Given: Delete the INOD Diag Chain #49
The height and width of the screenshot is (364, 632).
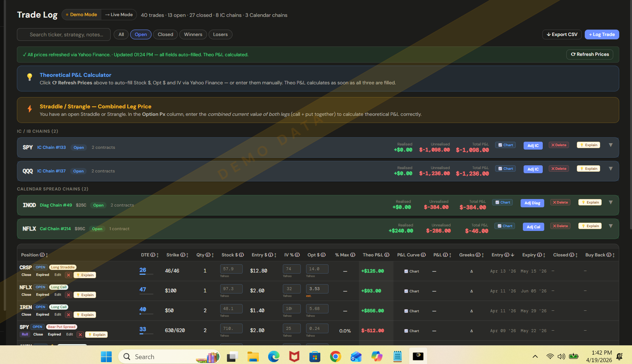Looking at the screenshot, I should coord(560,202).
